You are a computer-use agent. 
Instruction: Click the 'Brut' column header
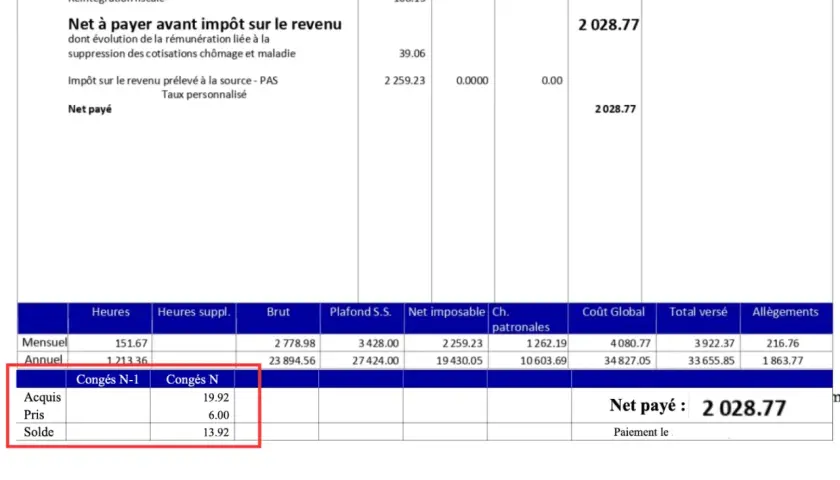[x=278, y=312]
